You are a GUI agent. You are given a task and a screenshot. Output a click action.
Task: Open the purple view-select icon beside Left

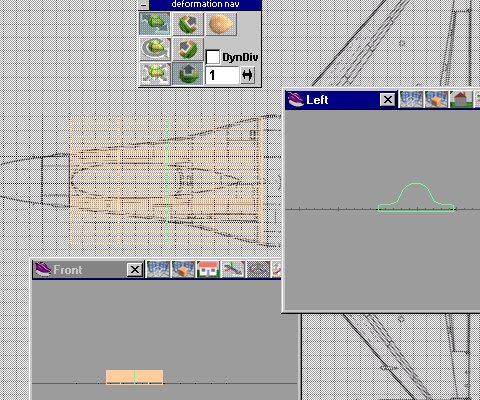click(296, 99)
